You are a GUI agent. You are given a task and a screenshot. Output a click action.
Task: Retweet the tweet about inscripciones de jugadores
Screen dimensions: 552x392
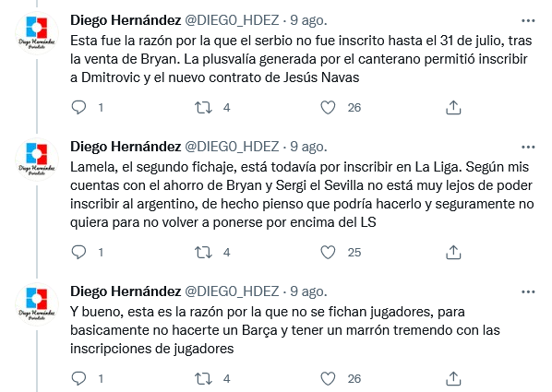(204, 379)
